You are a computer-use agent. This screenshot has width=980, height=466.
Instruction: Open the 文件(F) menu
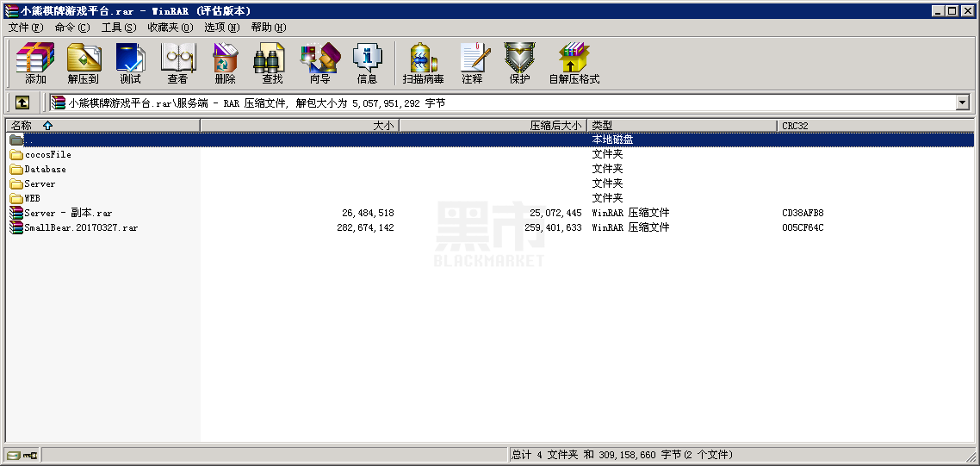(x=26, y=28)
